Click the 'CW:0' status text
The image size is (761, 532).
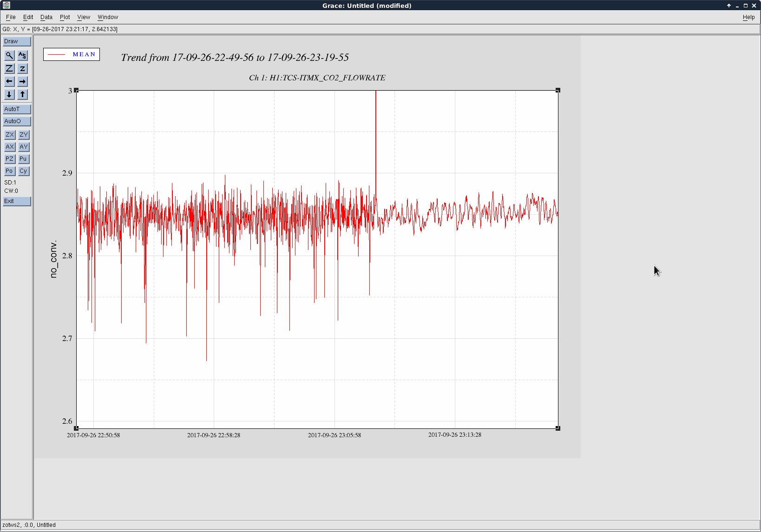pyautogui.click(x=11, y=191)
